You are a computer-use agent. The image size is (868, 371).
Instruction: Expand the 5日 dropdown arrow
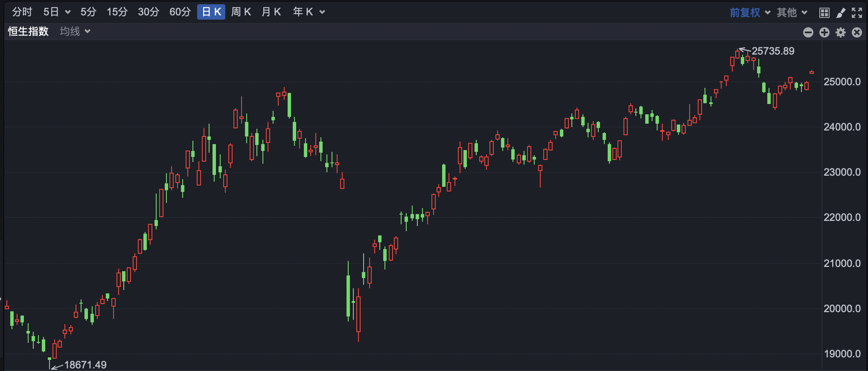(67, 12)
